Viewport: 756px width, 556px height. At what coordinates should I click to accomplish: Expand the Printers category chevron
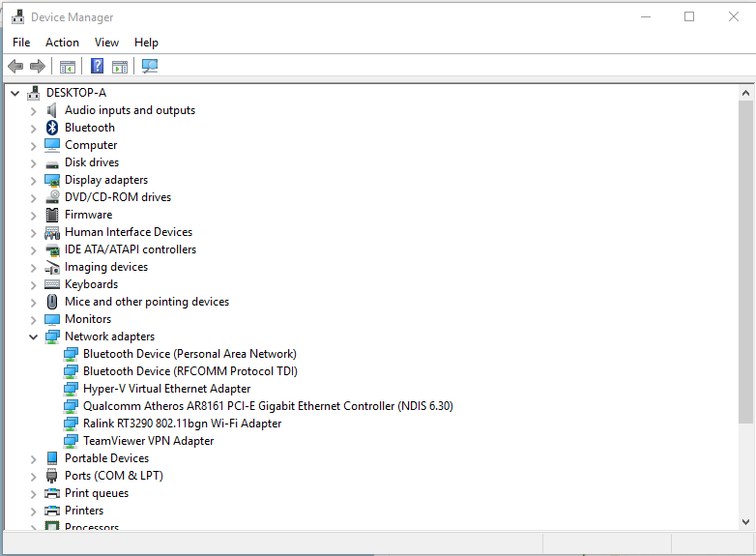click(33, 512)
